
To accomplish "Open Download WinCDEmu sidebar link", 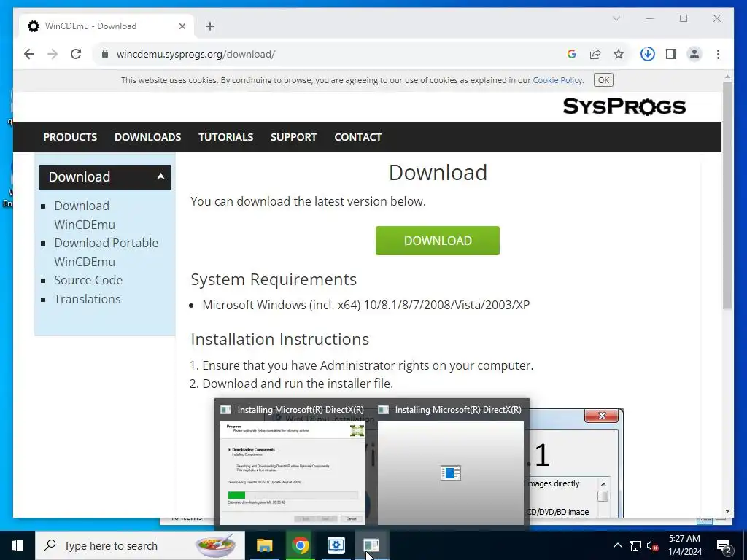I will point(85,215).
